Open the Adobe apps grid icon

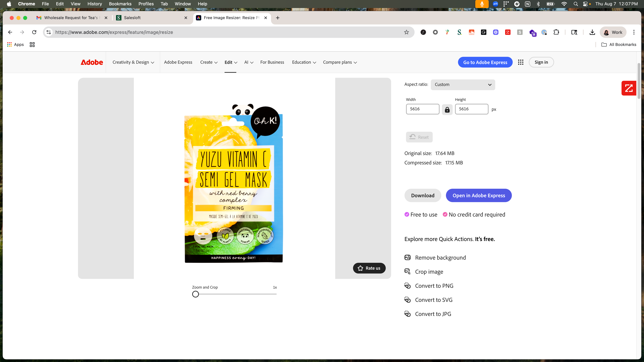point(521,62)
